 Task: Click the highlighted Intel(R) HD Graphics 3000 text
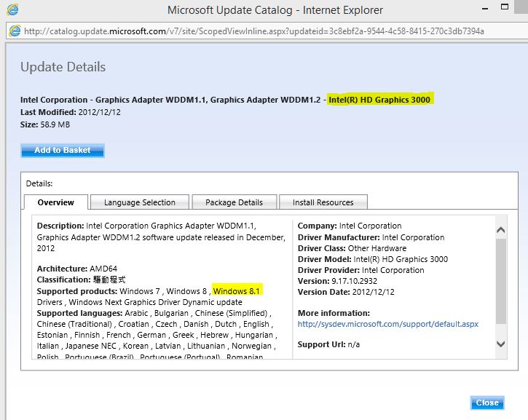pos(379,100)
